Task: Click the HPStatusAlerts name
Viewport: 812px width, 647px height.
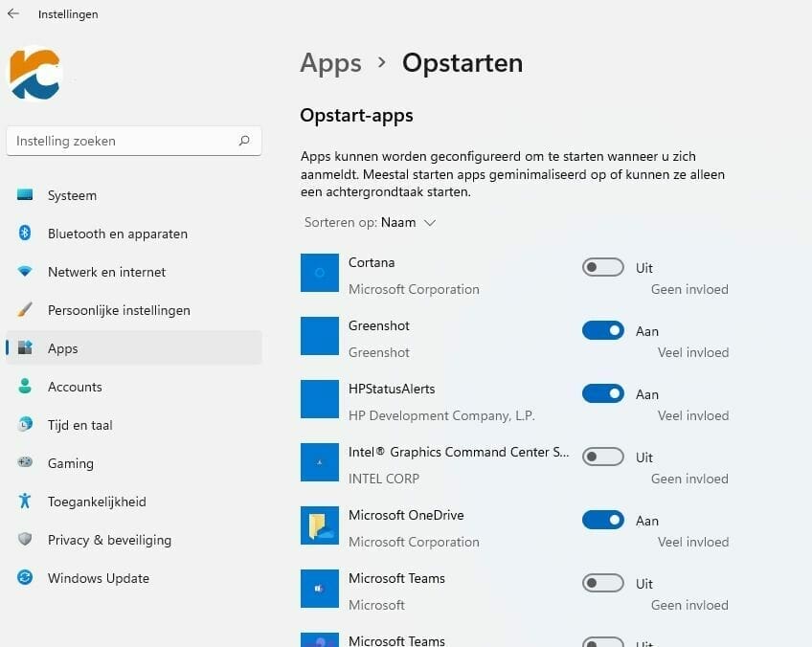Action: tap(392, 389)
